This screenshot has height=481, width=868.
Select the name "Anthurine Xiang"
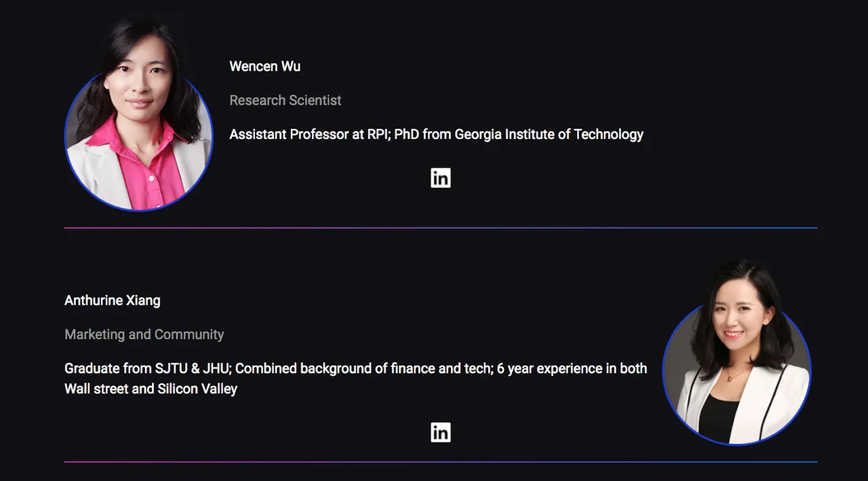pyautogui.click(x=113, y=300)
